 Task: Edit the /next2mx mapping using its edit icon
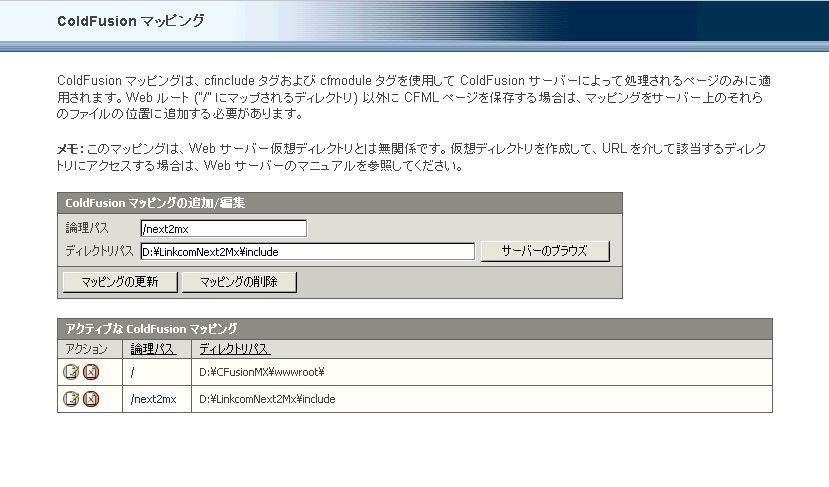(x=71, y=399)
